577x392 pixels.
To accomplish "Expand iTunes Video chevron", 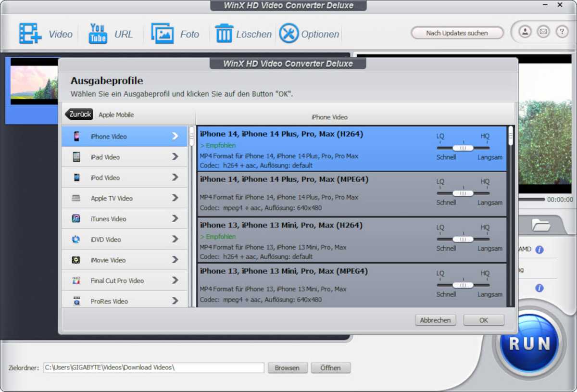I will point(175,219).
